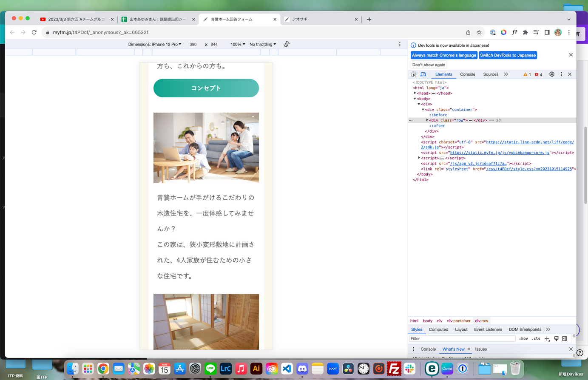Toggle the device toolbar icon
Image resolution: width=588 pixels, height=380 pixels.
(x=423, y=74)
